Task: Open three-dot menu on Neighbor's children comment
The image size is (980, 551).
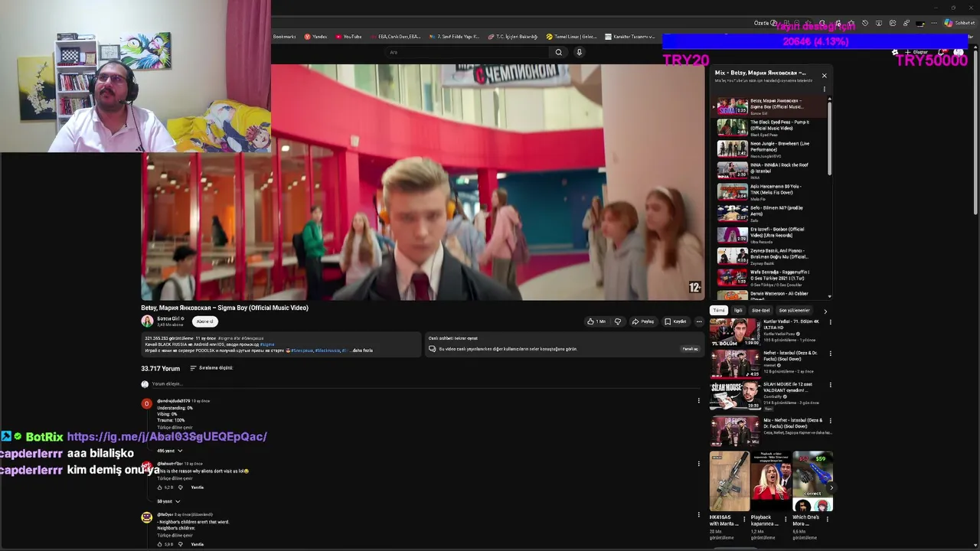Action: [698, 514]
